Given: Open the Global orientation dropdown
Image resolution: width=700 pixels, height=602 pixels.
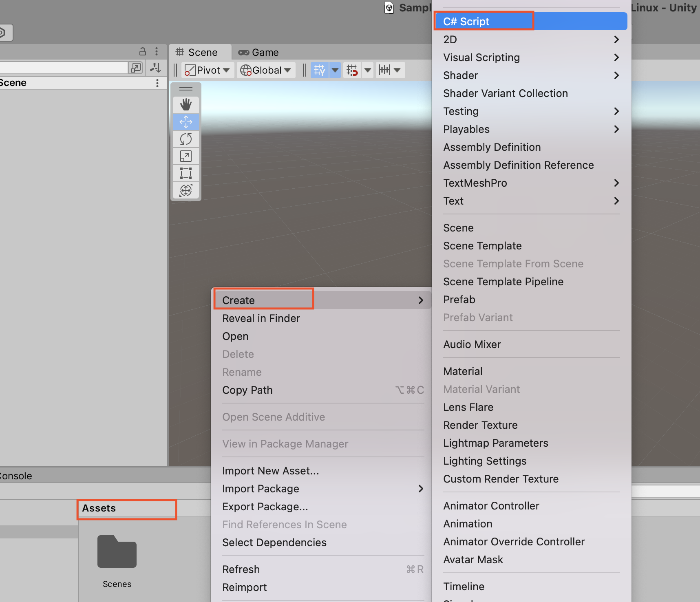Looking at the screenshot, I should click(x=265, y=70).
